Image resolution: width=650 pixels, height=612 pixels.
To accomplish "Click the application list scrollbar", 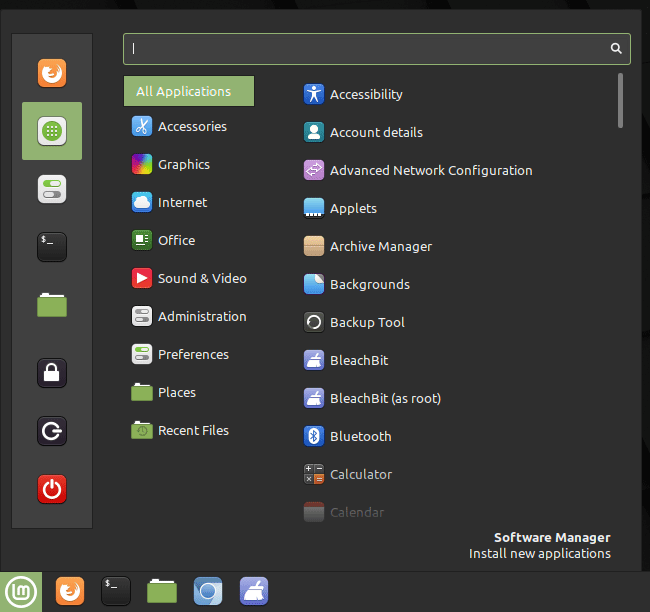I will pos(620,100).
